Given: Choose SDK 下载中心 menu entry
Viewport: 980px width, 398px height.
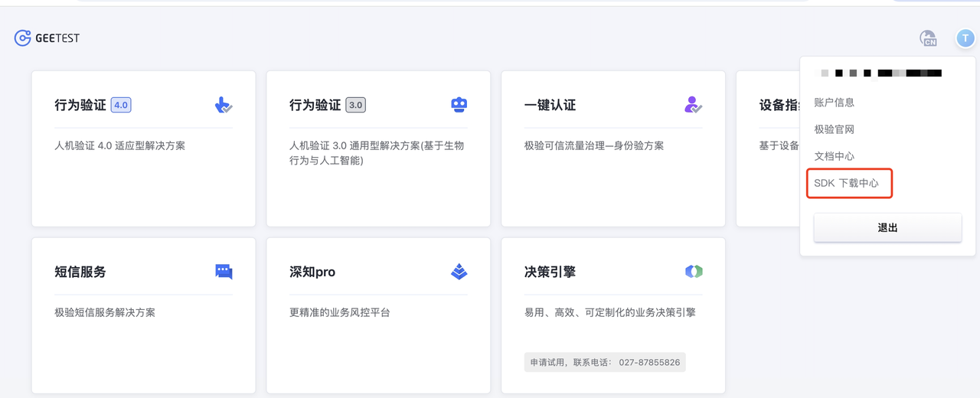Looking at the screenshot, I should click(x=846, y=184).
